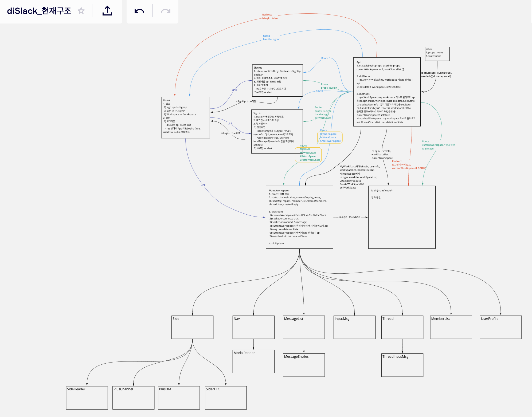Click the red 'Redirect isLogin : false' label
532x417 pixels.
(270, 17)
